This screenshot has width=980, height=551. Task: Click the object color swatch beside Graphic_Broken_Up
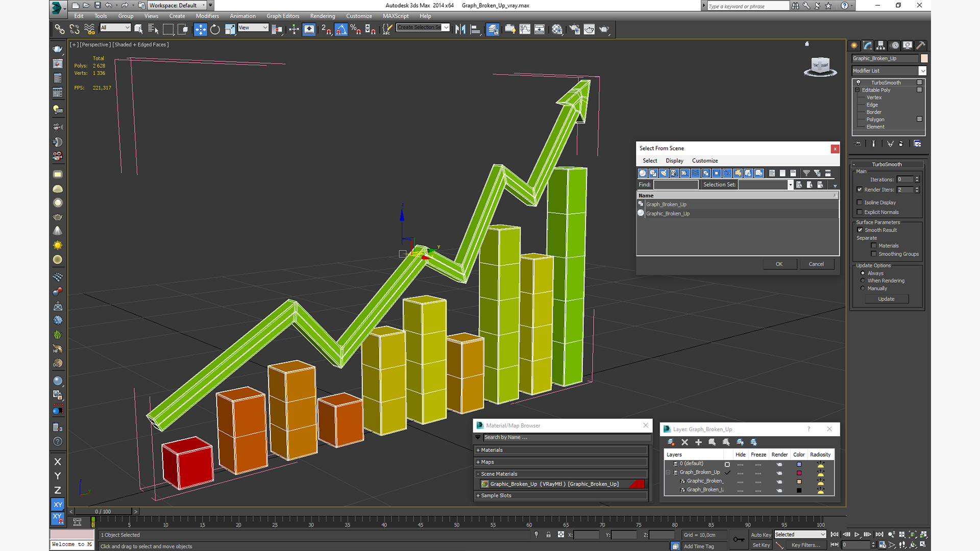924,58
